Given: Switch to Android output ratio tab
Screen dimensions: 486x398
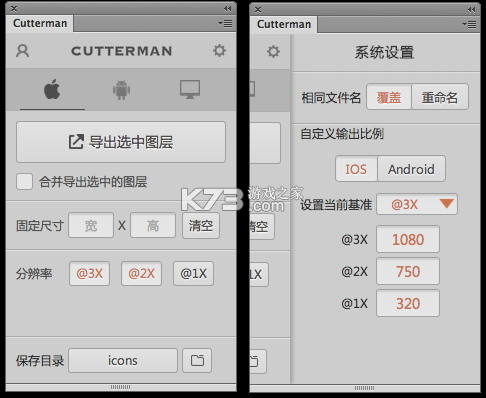Looking at the screenshot, I should (x=411, y=169).
